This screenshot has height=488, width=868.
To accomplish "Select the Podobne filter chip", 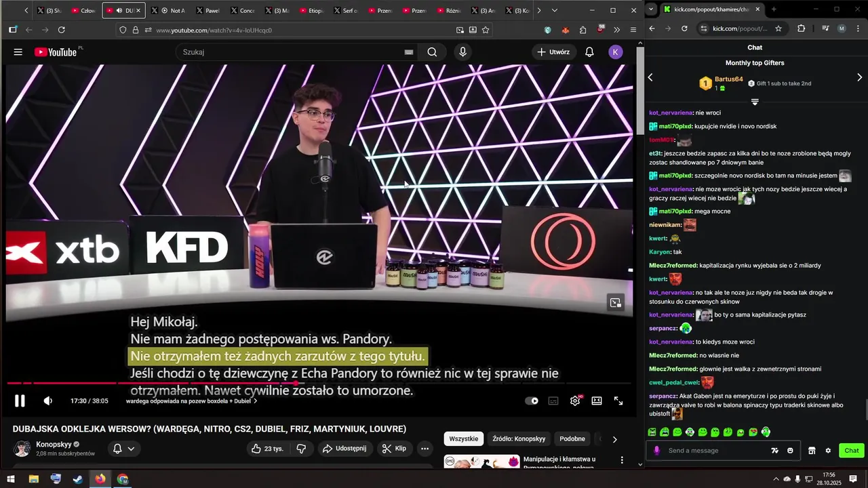I will (572, 439).
